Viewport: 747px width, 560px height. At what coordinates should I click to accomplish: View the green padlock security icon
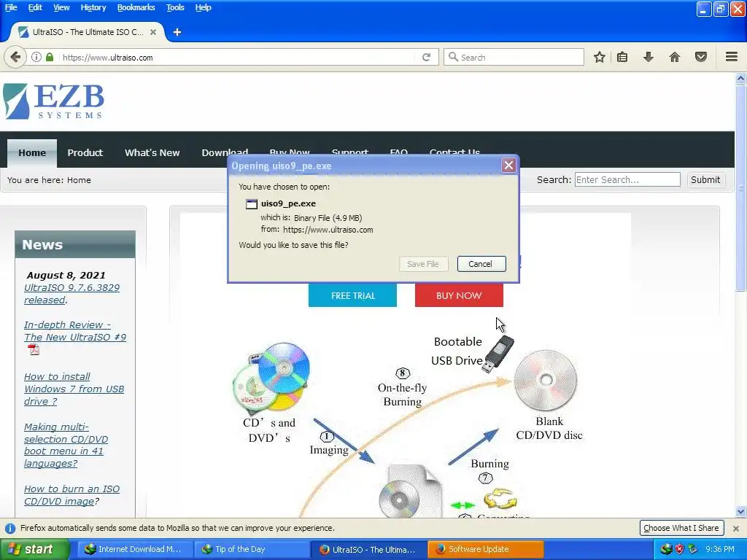point(50,57)
